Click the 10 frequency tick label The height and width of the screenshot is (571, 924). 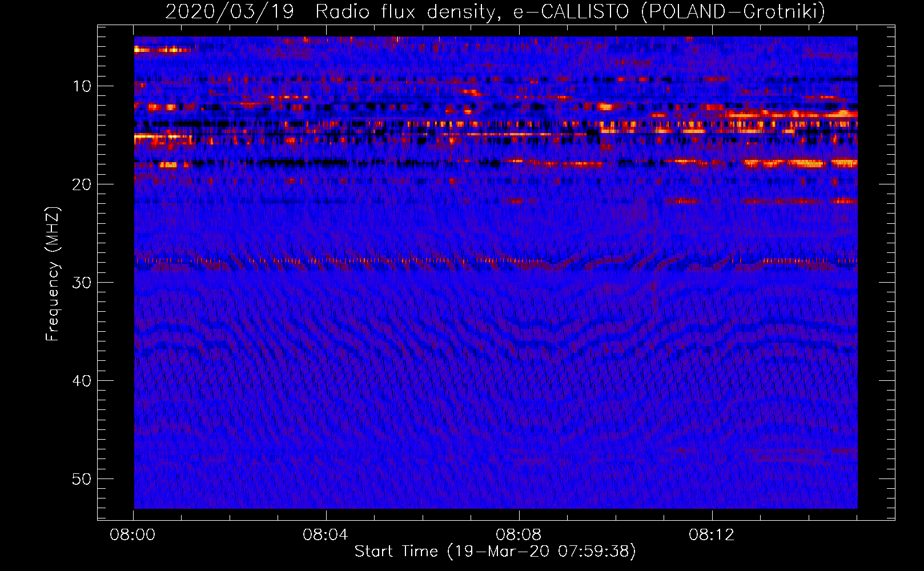[x=82, y=86]
